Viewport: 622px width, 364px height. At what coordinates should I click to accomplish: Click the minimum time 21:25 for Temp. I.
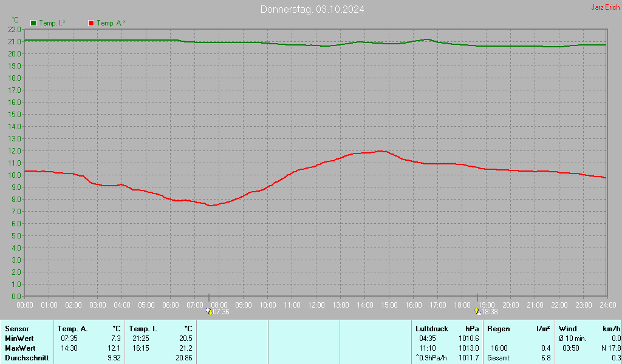(x=141, y=339)
